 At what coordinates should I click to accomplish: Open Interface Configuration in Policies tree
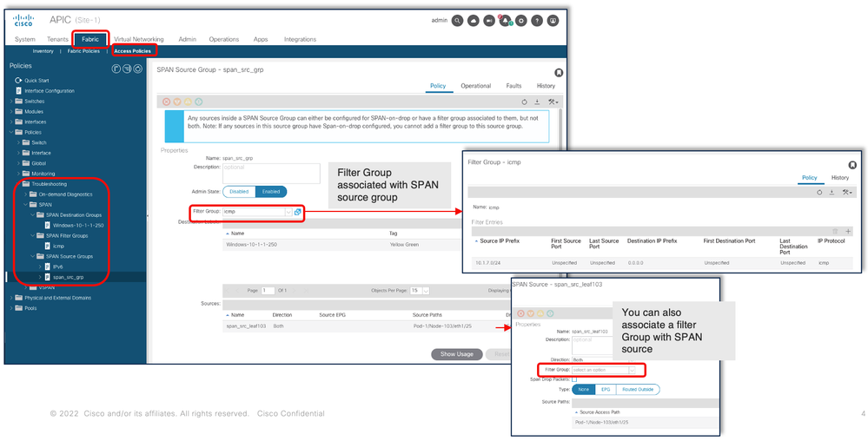(50, 91)
